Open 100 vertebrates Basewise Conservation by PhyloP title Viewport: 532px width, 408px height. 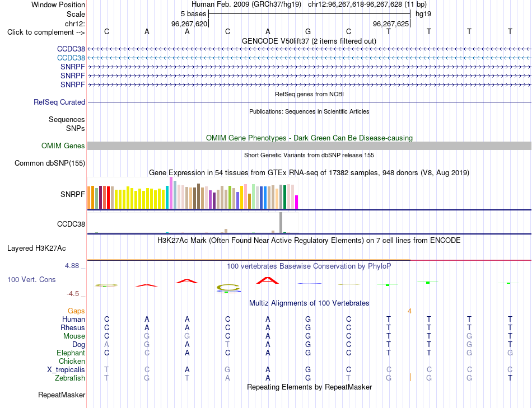pyautogui.click(x=309, y=266)
